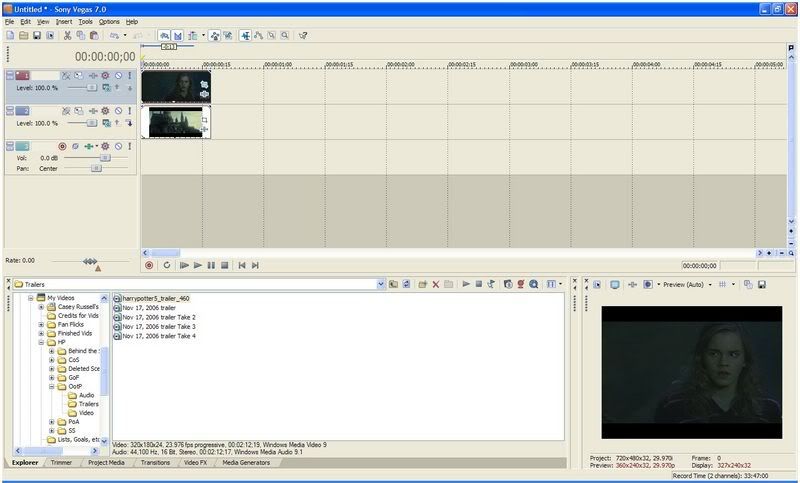800x483 pixels.
Task: Arm audio track 3 for record
Action: click(62, 146)
